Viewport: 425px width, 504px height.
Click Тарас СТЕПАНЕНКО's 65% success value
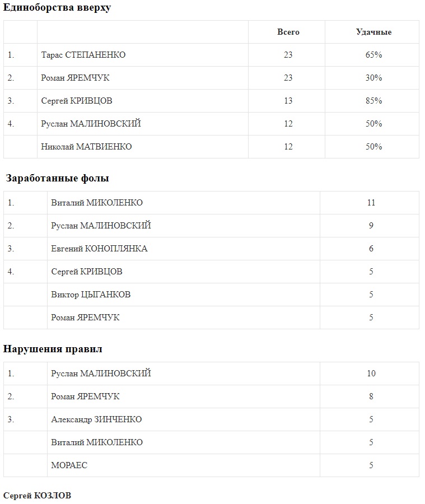coord(373,55)
